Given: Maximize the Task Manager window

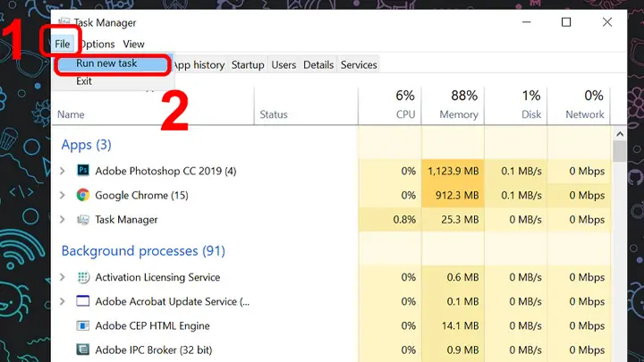Looking at the screenshot, I should [566, 22].
